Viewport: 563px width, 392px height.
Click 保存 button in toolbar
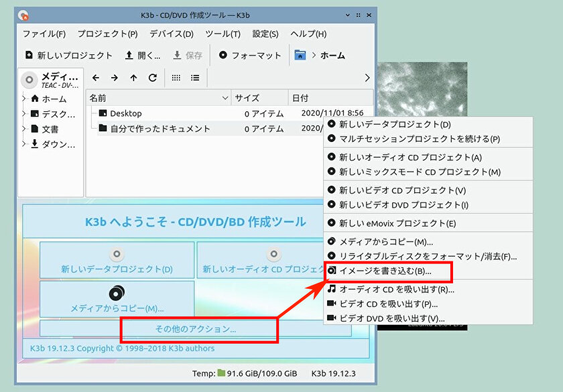[x=188, y=55]
